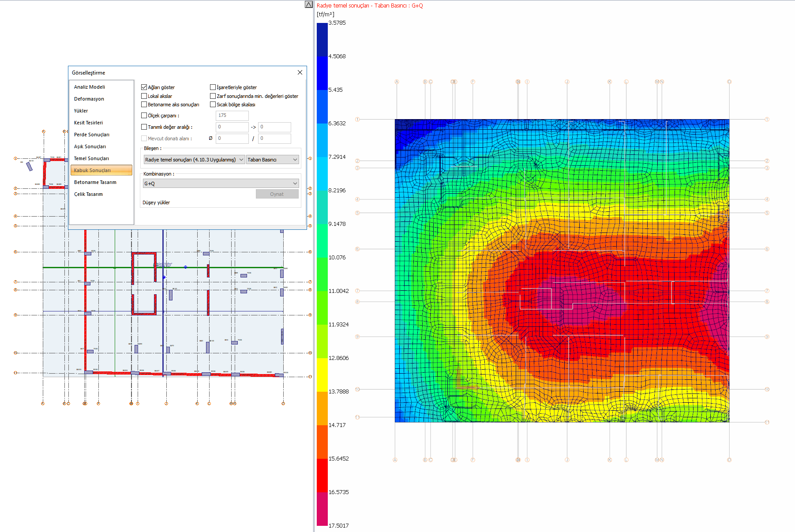Viewport: 795px width, 532px height.
Task: Click the triangle collapse icon above legend
Action: [x=309, y=4]
